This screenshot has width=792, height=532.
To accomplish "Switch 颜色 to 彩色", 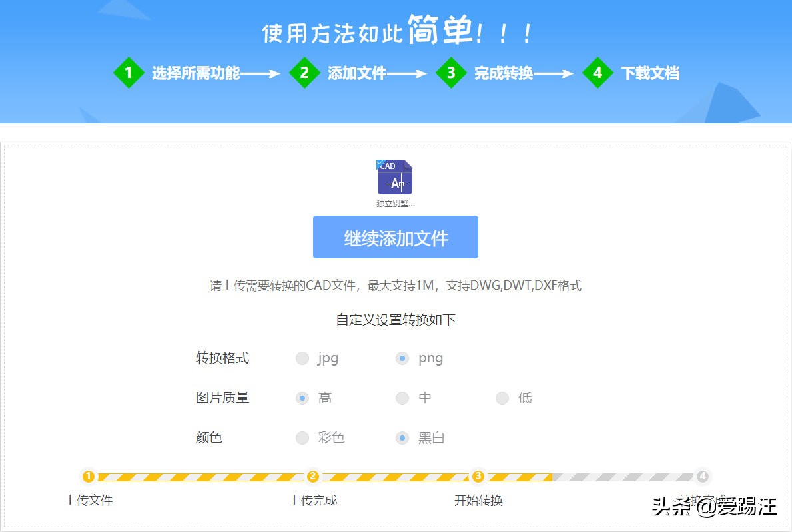I will [302, 438].
